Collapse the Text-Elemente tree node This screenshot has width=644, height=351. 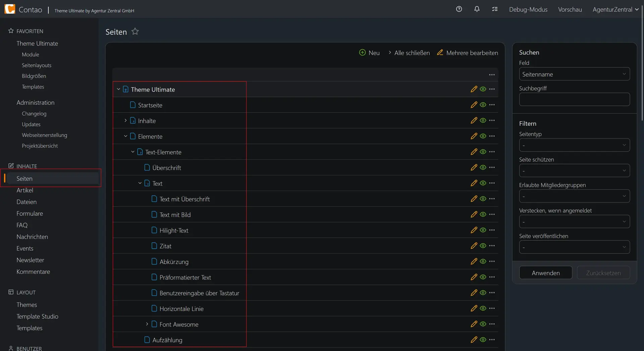132,152
